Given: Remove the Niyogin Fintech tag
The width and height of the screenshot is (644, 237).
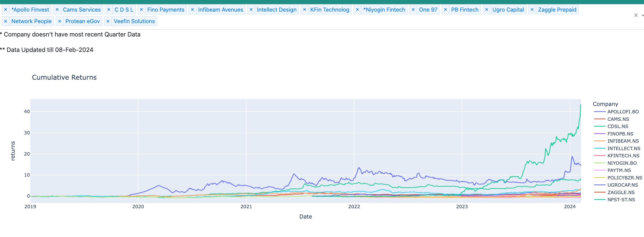Looking at the screenshot, I should [357, 10].
